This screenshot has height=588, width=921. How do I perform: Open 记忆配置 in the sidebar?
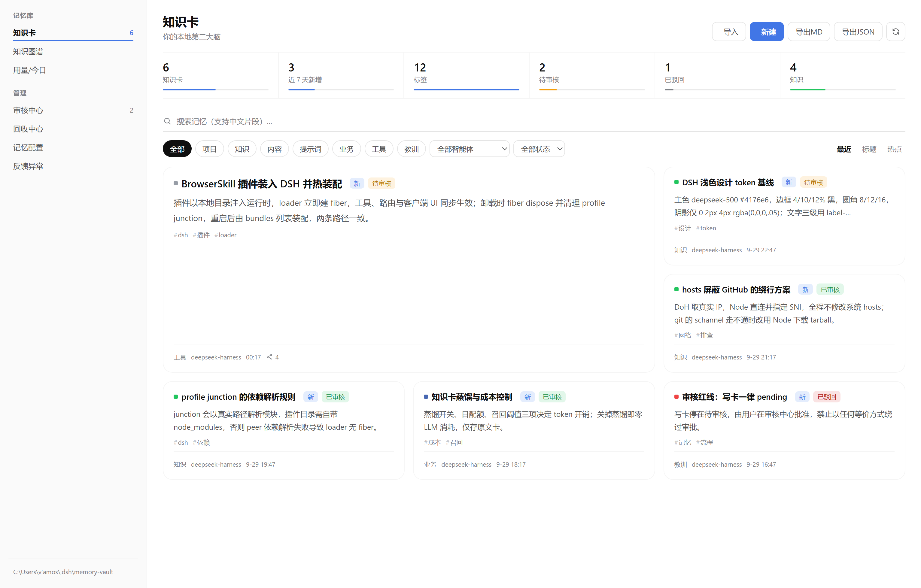pos(73,147)
